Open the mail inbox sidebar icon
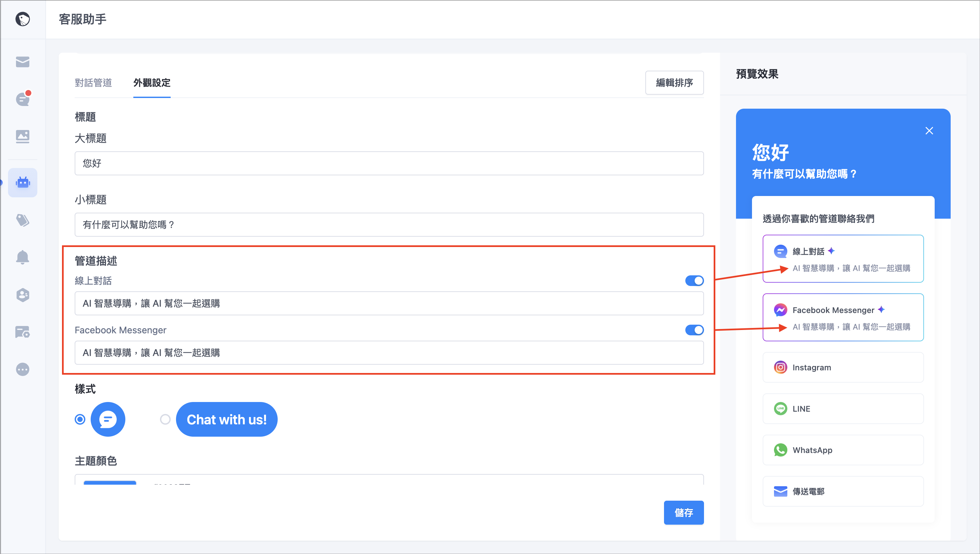 [x=22, y=62]
